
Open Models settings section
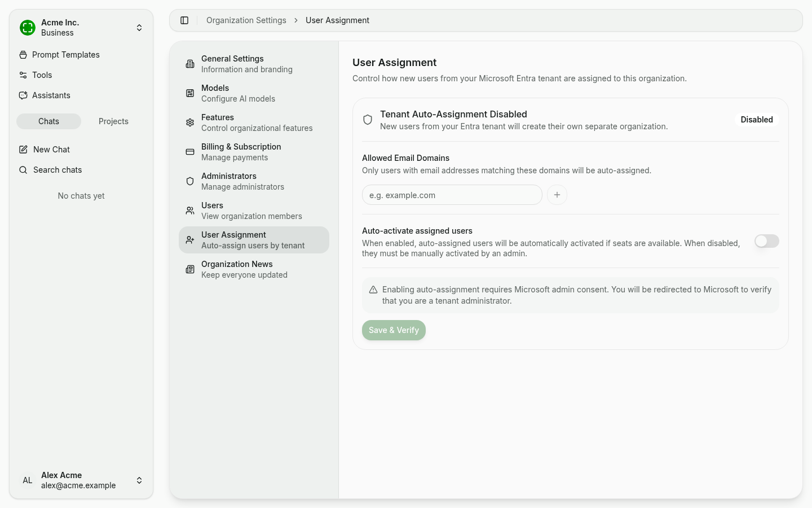254,93
